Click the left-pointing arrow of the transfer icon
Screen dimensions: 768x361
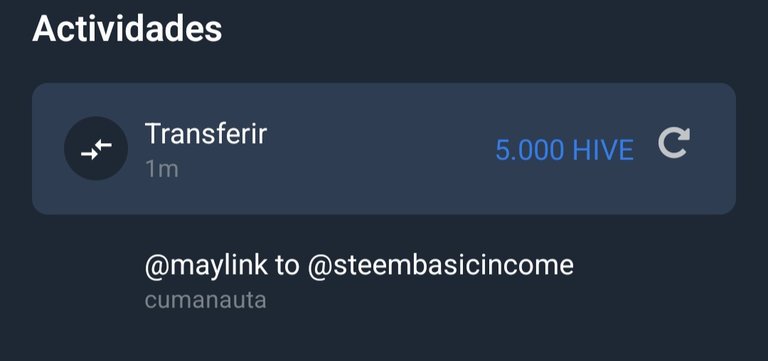tap(103, 144)
